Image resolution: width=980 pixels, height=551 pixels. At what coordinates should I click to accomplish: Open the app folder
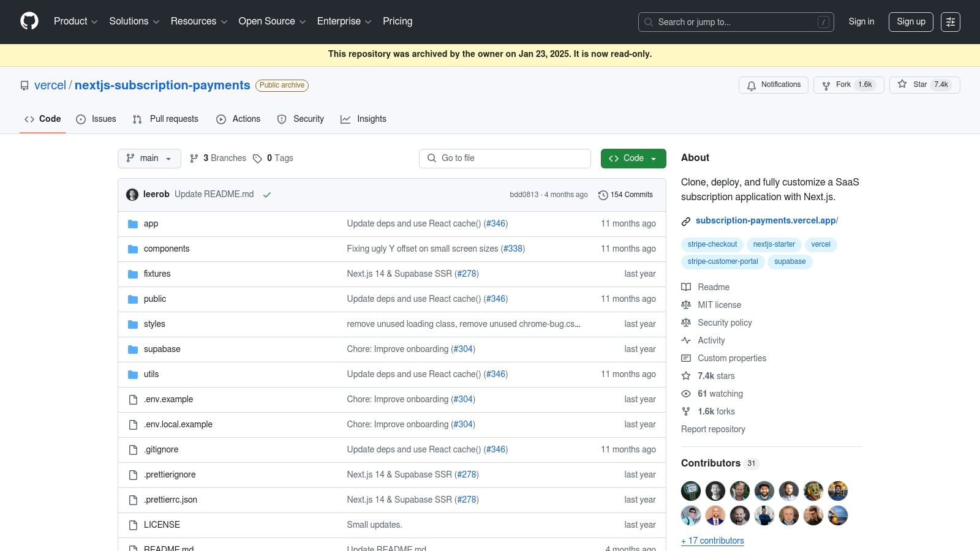click(x=151, y=223)
